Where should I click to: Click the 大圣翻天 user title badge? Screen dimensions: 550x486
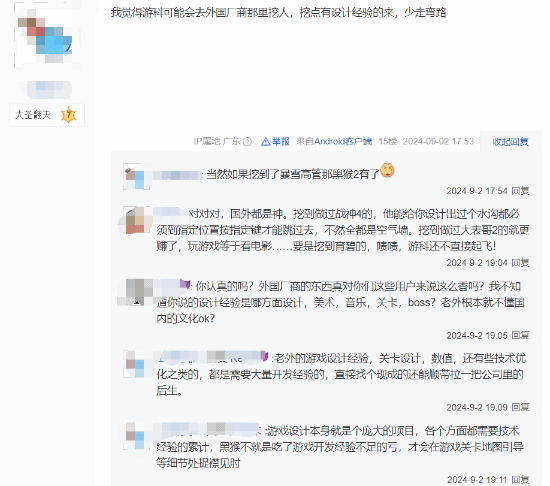47,115
